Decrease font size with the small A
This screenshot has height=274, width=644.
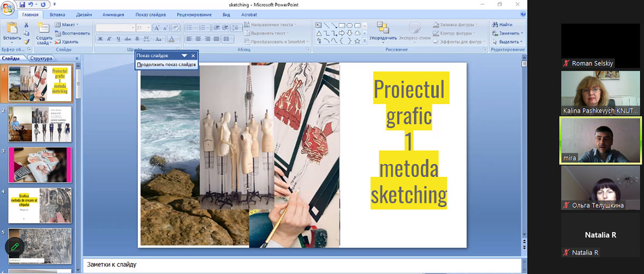pos(165,28)
